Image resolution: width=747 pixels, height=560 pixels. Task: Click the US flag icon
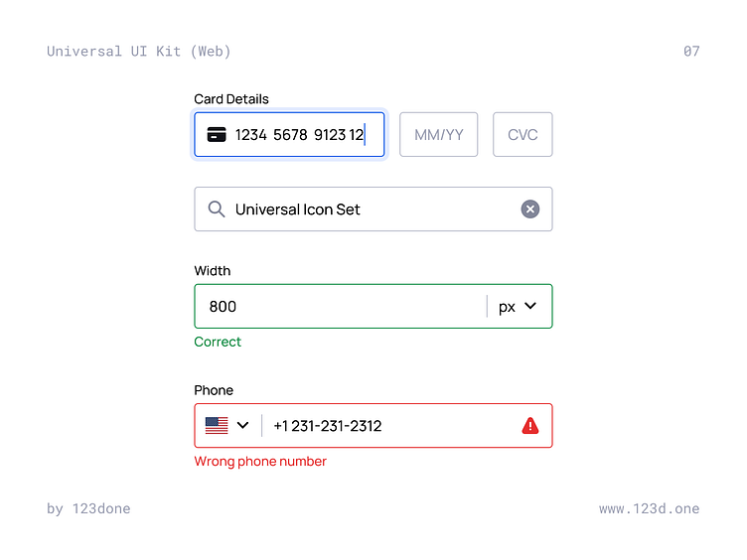point(217,426)
